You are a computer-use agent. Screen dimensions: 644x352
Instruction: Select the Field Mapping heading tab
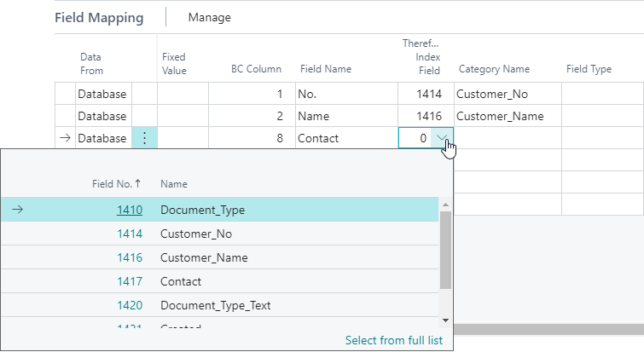tap(99, 17)
